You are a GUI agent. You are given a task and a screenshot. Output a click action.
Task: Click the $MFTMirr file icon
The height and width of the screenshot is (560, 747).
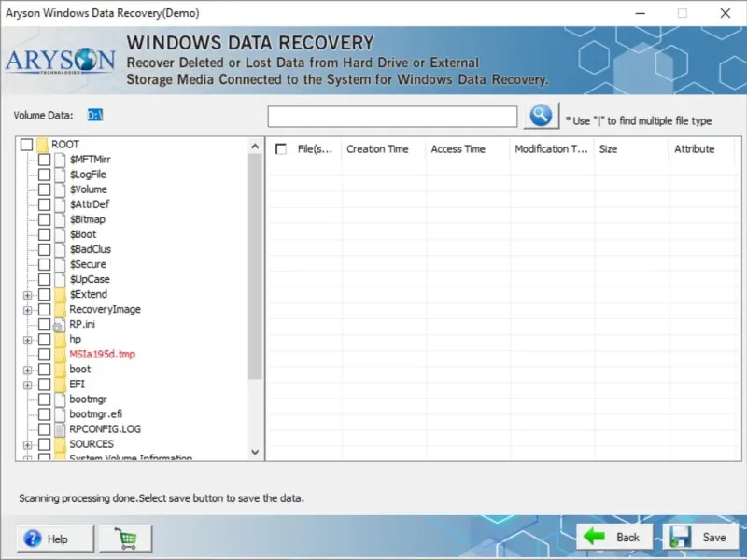(60, 160)
